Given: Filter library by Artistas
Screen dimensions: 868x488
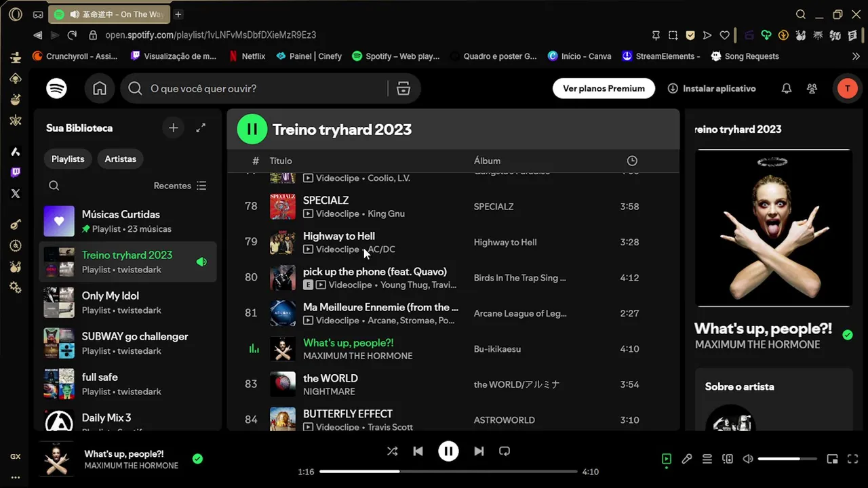Looking at the screenshot, I should pos(121,159).
